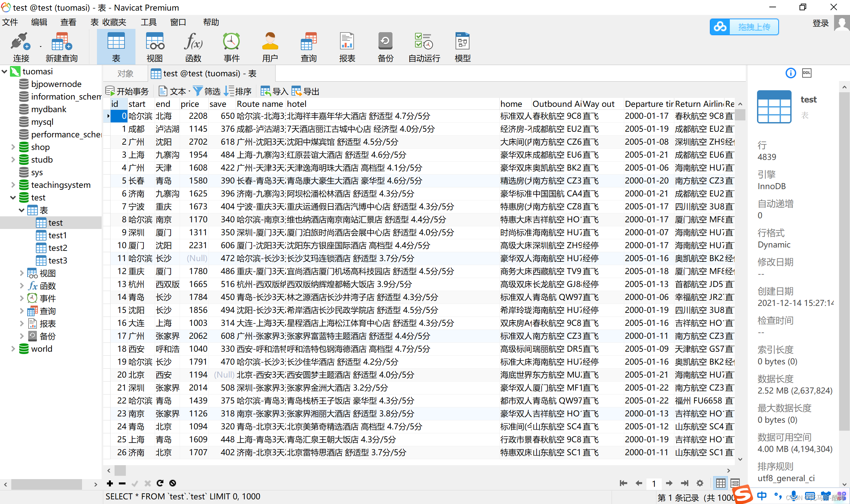
Task: Click the page number input field
Action: [x=653, y=483]
